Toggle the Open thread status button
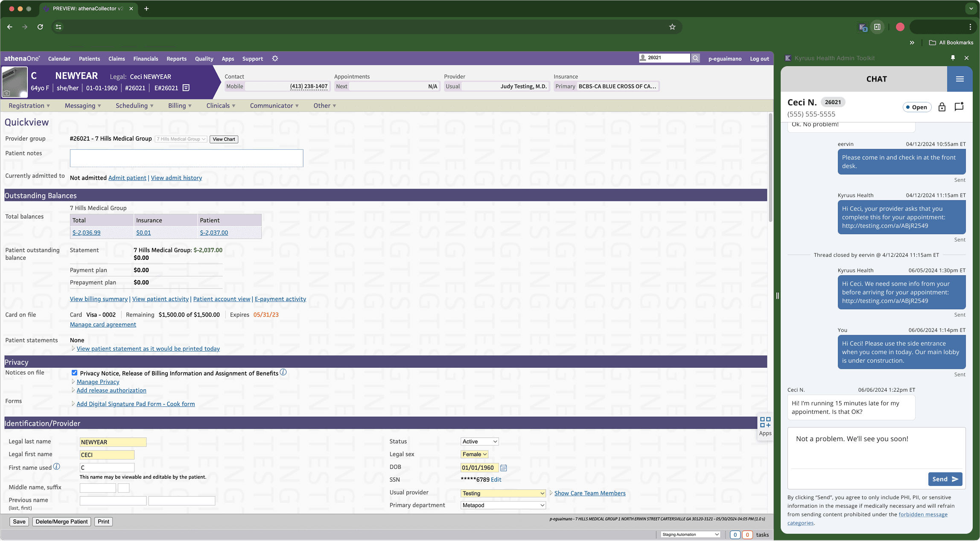The width and height of the screenshot is (980, 541). click(917, 107)
